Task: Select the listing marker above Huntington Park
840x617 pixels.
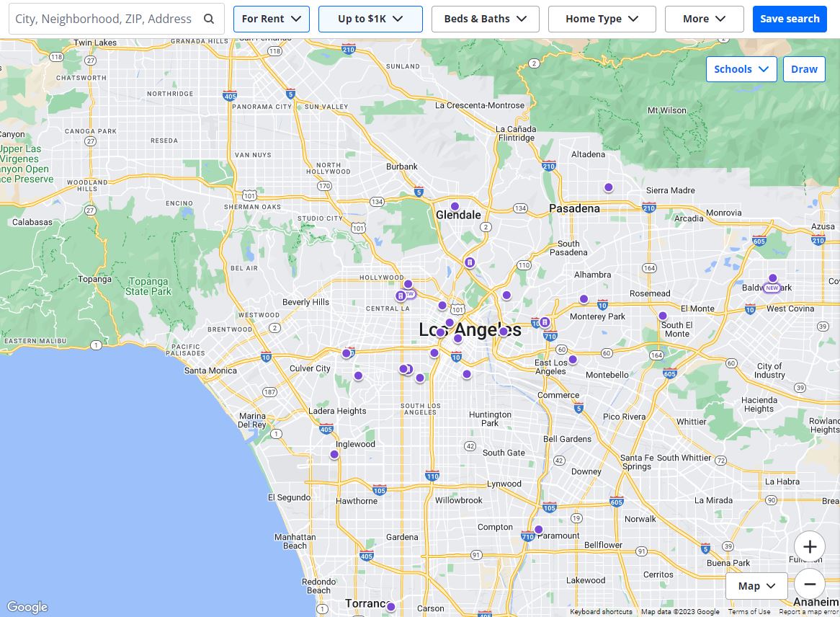Action: 467,374
